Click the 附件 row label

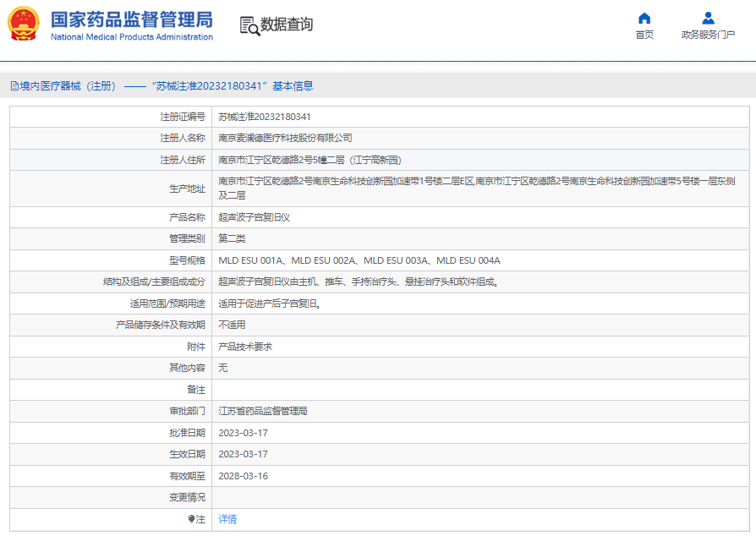coord(196,347)
